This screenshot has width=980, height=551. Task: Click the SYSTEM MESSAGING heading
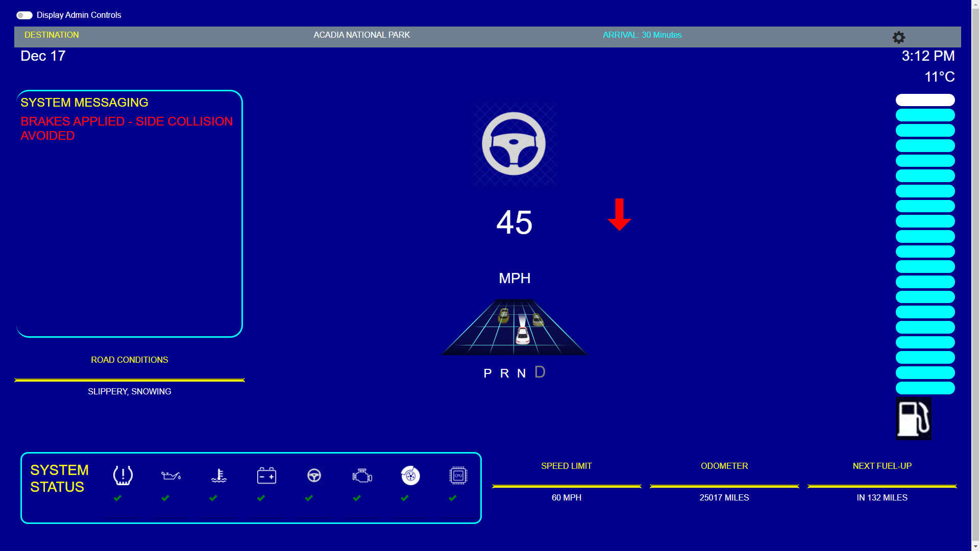pyautogui.click(x=84, y=103)
